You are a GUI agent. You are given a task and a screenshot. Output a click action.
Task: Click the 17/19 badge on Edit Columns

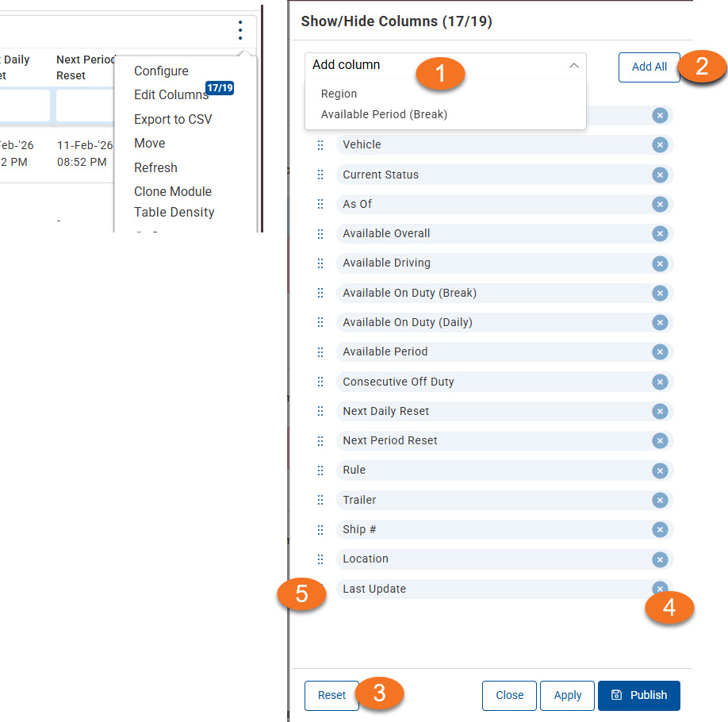pyautogui.click(x=220, y=88)
